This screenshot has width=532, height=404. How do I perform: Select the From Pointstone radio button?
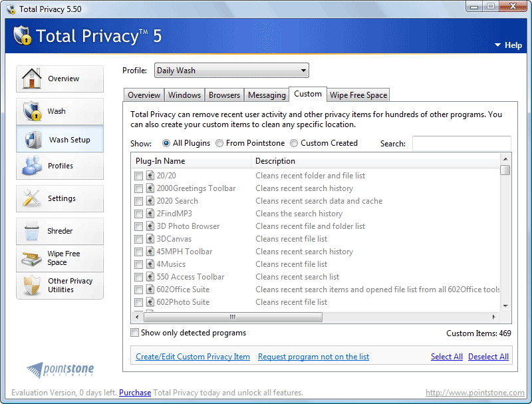tap(219, 143)
